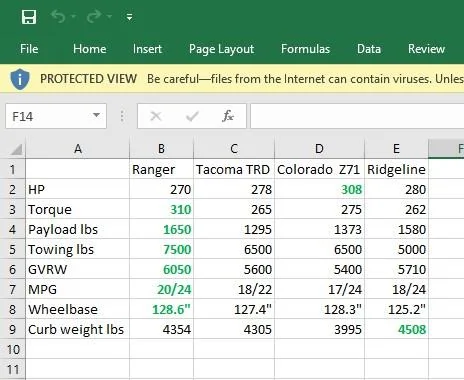
Task: Click the Redo arrow icon
Action: pos(94,16)
